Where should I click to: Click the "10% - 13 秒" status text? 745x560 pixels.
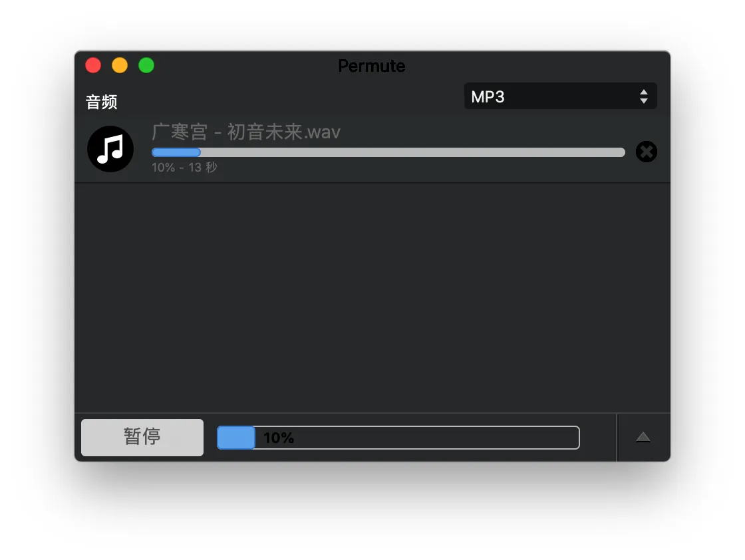[184, 167]
